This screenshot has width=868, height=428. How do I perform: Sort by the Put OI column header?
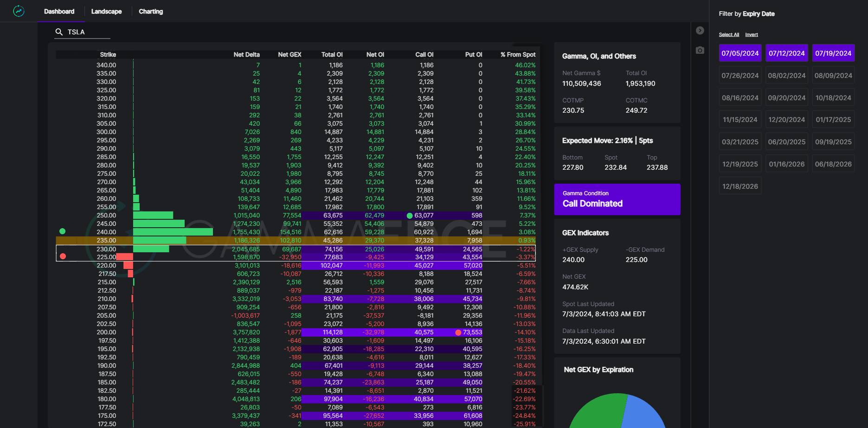[x=473, y=55]
